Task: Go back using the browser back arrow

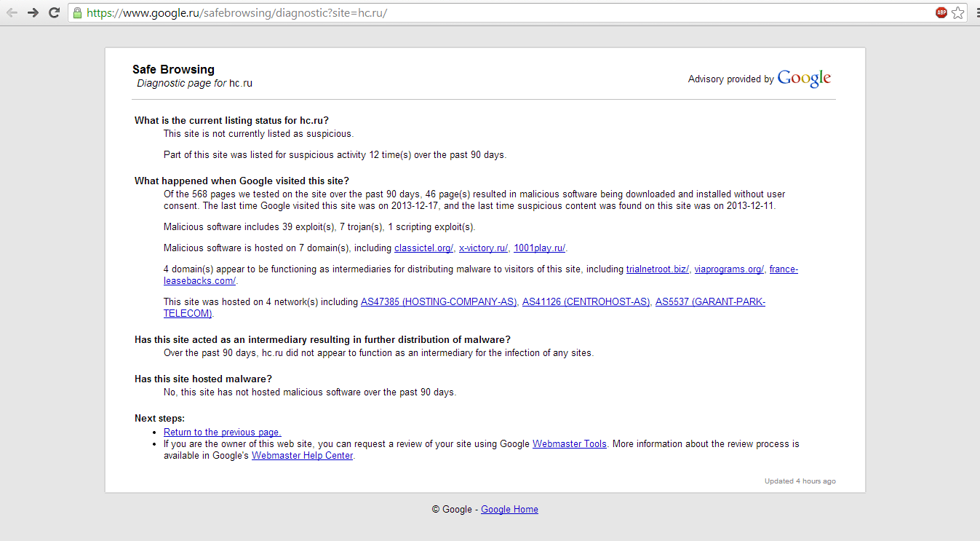Action: [12, 12]
